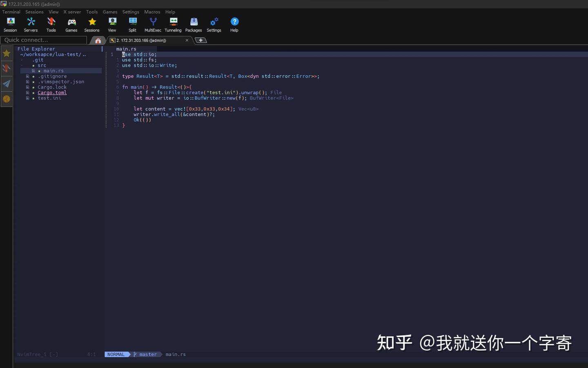Open the sidebar Sftp round icon
588x368 pixels.
tap(7, 99)
